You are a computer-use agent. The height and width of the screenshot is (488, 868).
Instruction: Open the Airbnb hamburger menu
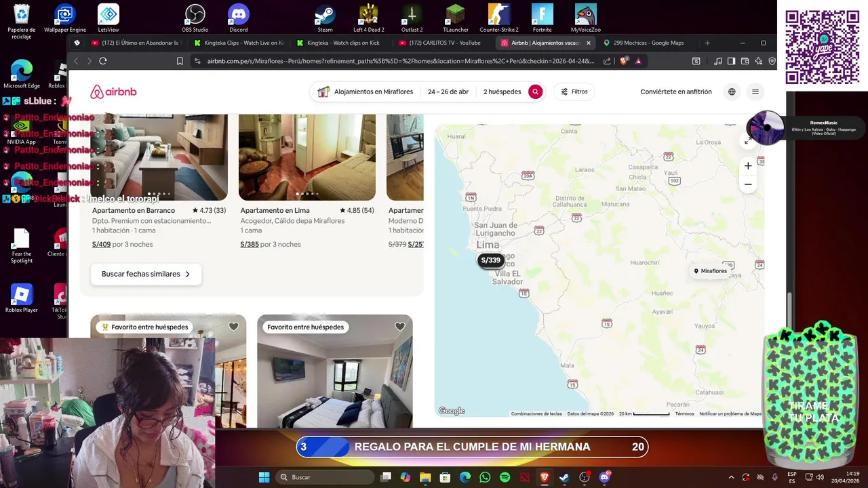click(755, 91)
